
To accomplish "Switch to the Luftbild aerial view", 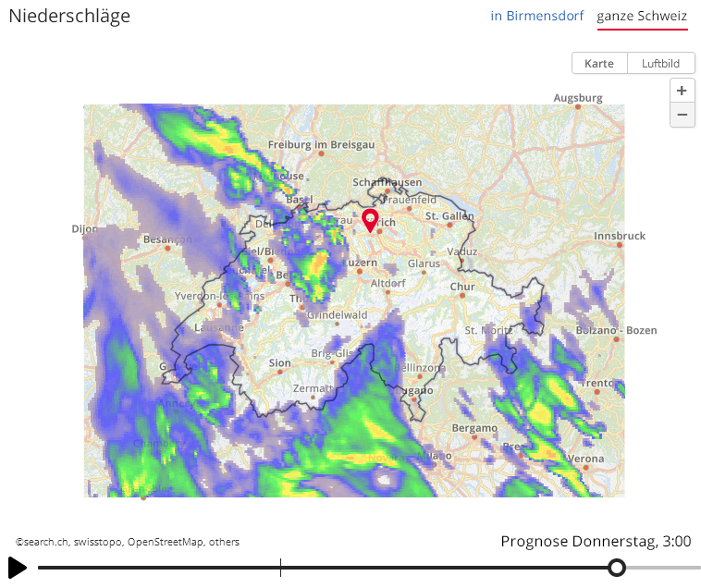I will 660,64.
